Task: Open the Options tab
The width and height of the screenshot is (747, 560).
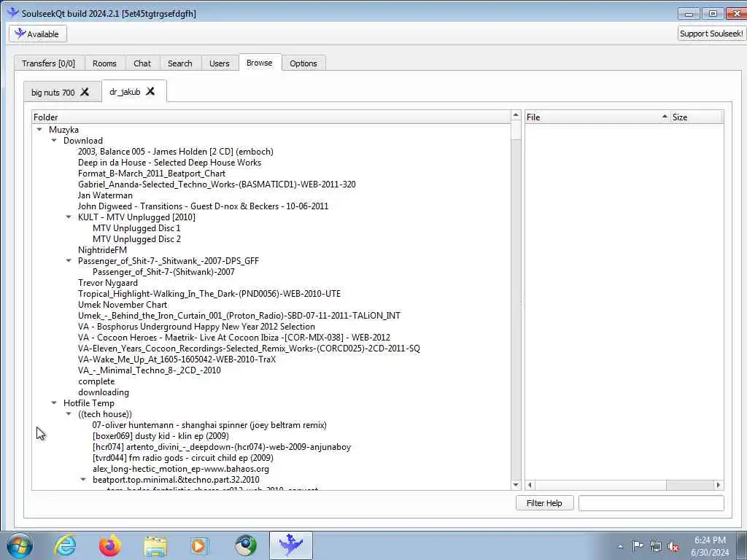Action: [x=303, y=63]
